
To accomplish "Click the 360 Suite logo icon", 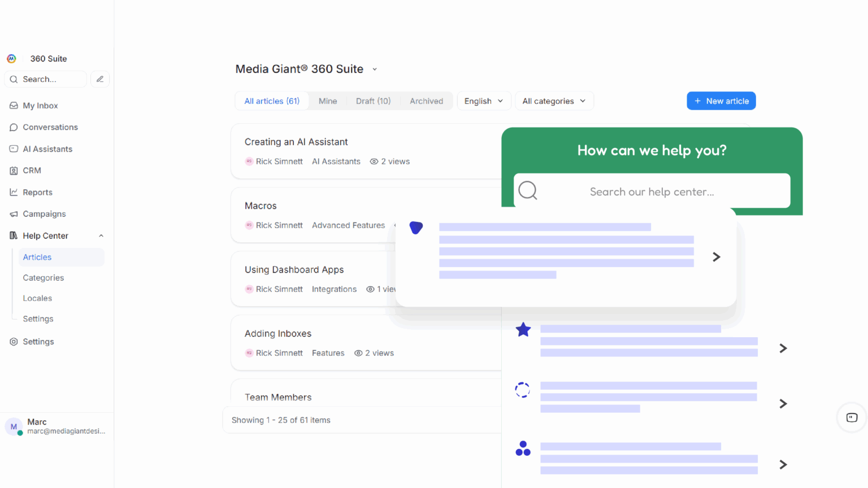I will 12,59.
